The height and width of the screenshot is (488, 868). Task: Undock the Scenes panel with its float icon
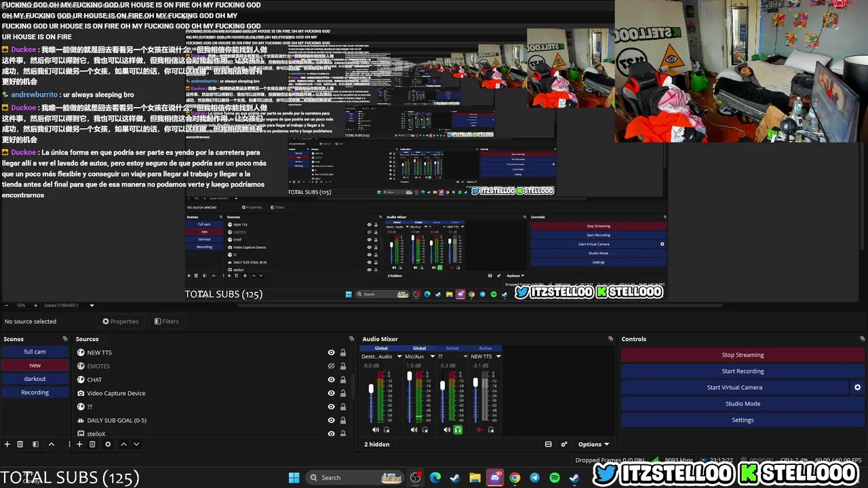[65, 339]
